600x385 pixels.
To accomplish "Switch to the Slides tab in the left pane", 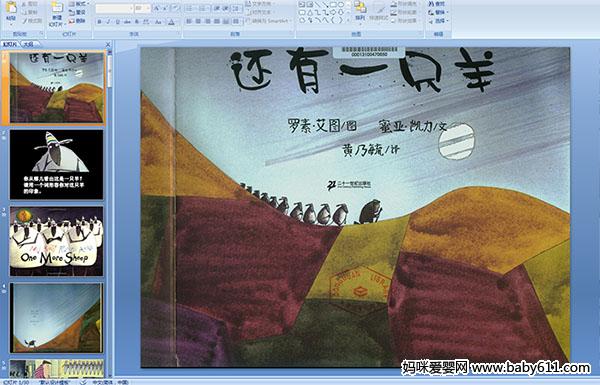I will (x=10, y=44).
